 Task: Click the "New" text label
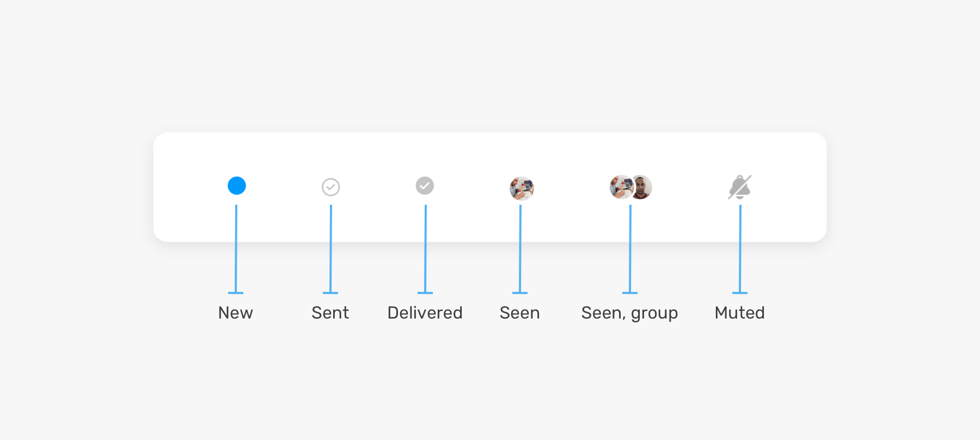(236, 313)
